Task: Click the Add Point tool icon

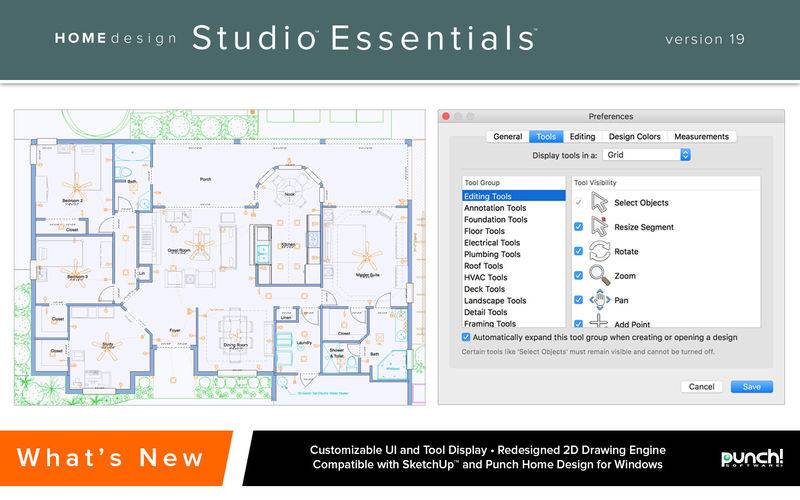Action: [600, 322]
